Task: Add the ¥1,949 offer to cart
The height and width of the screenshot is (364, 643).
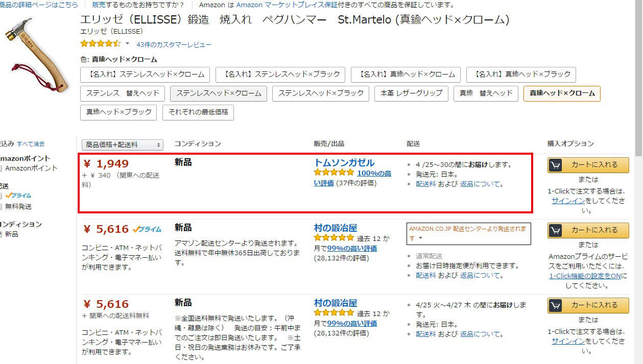Action: point(588,165)
